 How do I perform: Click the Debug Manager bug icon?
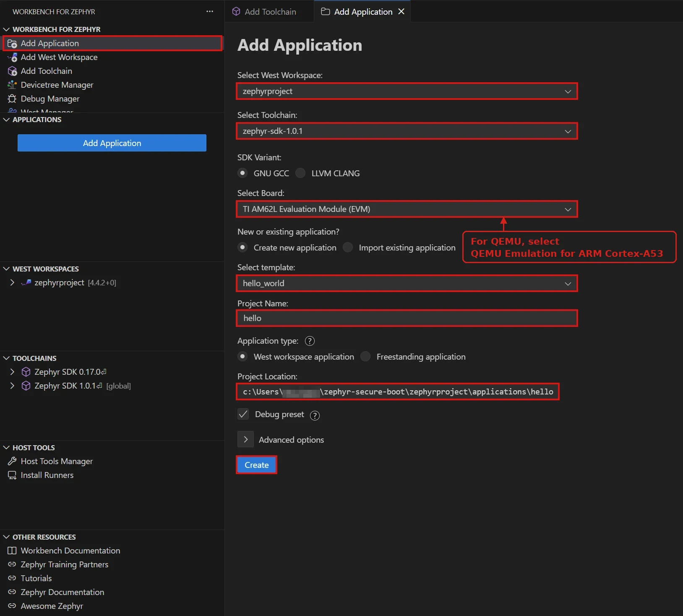pos(12,99)
